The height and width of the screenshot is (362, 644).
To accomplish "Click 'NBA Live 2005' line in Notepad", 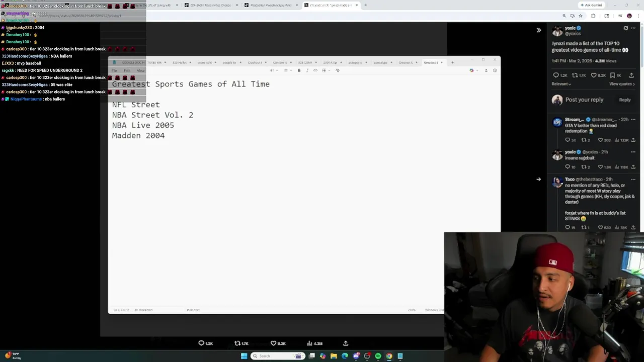I will point(143,125).
